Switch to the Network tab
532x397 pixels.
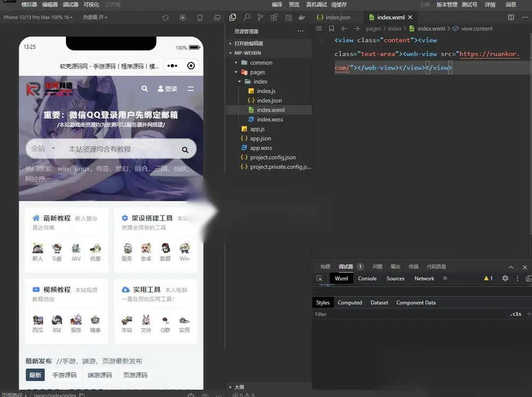424,278
